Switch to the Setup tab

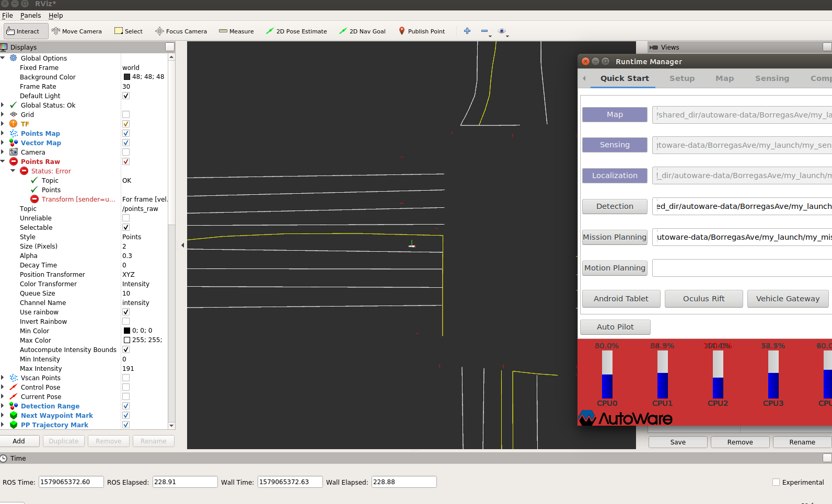[682, 78]
